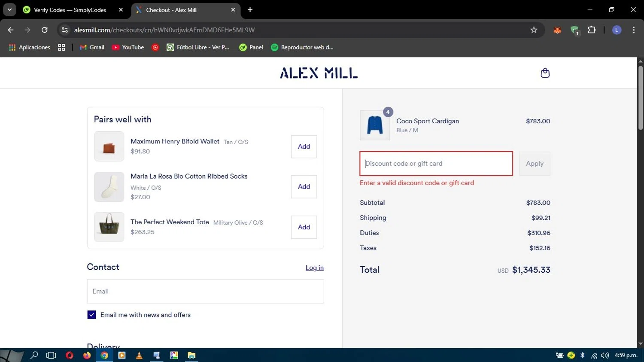Close the Checkout Alex Mill tab
The height and width of the screenshot is (362, 644).
(233, 9)
